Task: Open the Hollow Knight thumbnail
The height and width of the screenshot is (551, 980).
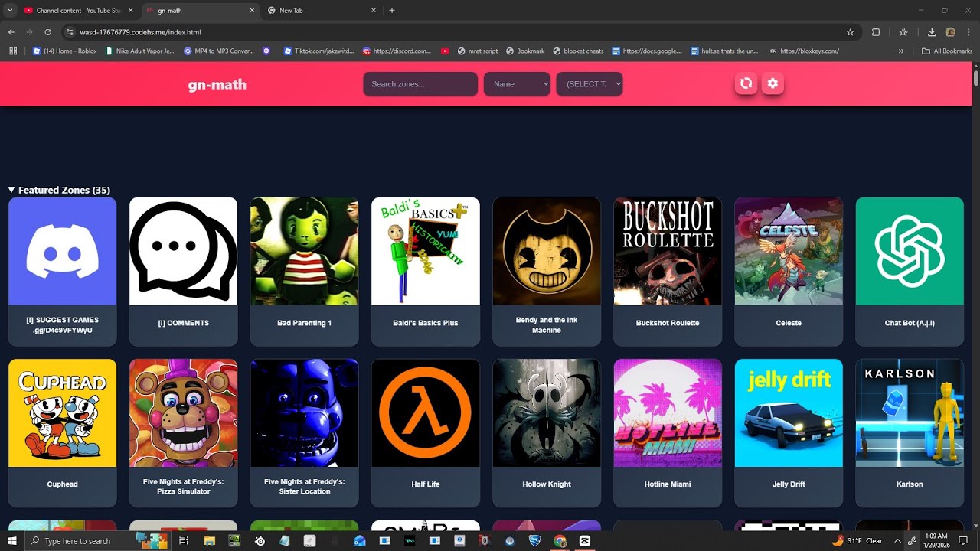Action: point(547,412)
